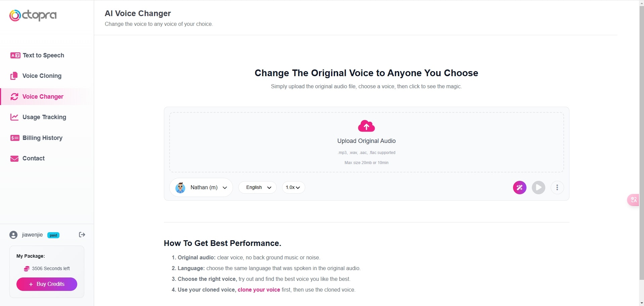Screen dimensions: 644x306
Task: Open Voice Cloning in sidebar
Action: point(42,76)
